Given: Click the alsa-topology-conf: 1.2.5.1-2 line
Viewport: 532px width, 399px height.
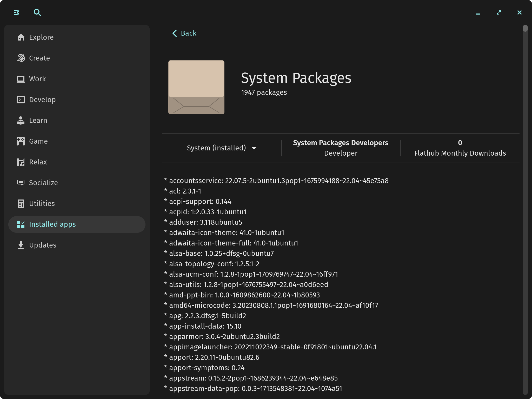Looking at the screenshot, I should 212,264.
